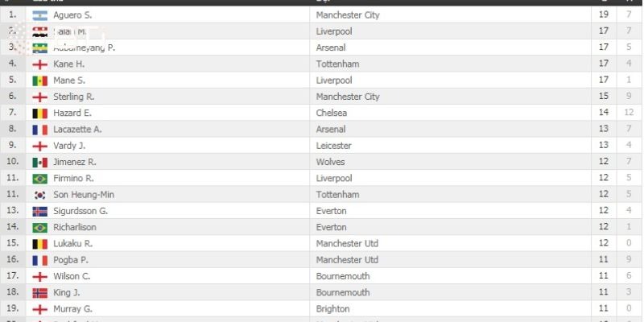Click the Mexico flag next to Jimenez R.
The height and width of the screenshot is (322, 644).
[x=39, y=162]
